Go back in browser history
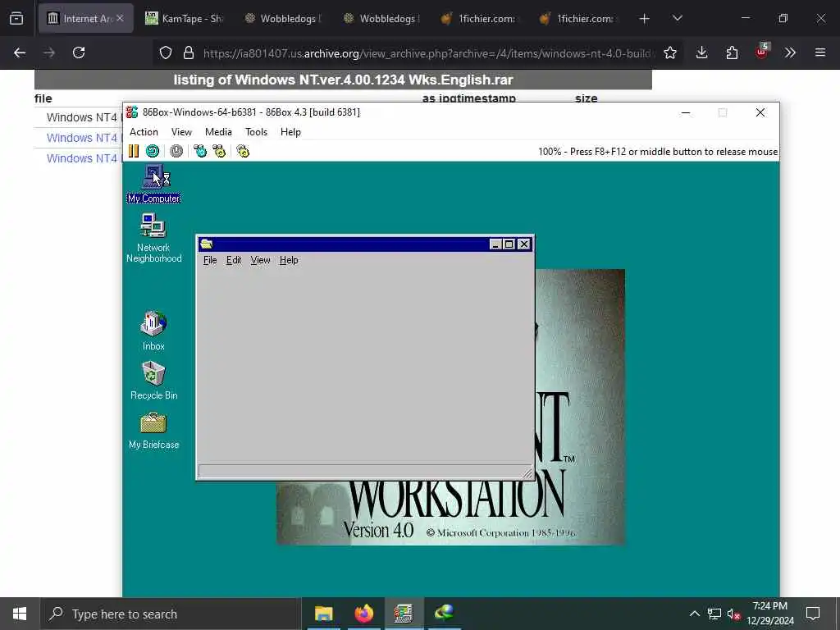Image resolution: width=840 pixels, height=630 pixels. [20, 52]
